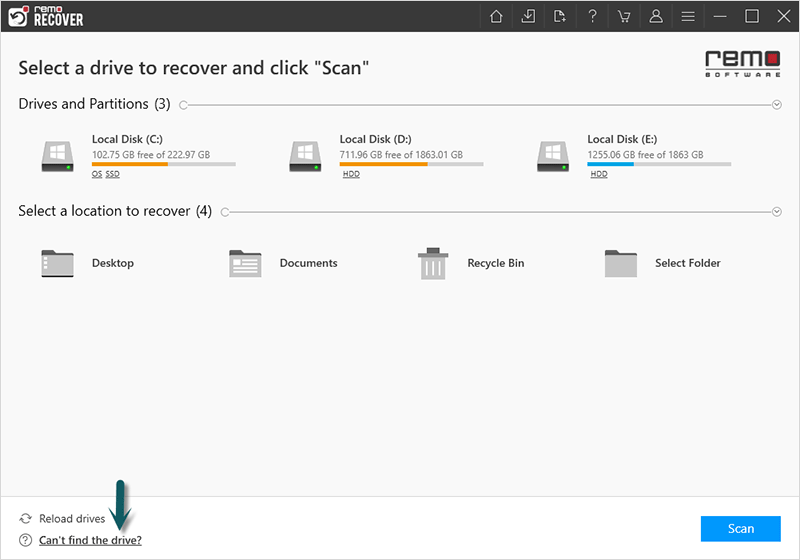
Task: Click the Local Disk (C:) usage bar
Action: point(164,164)
